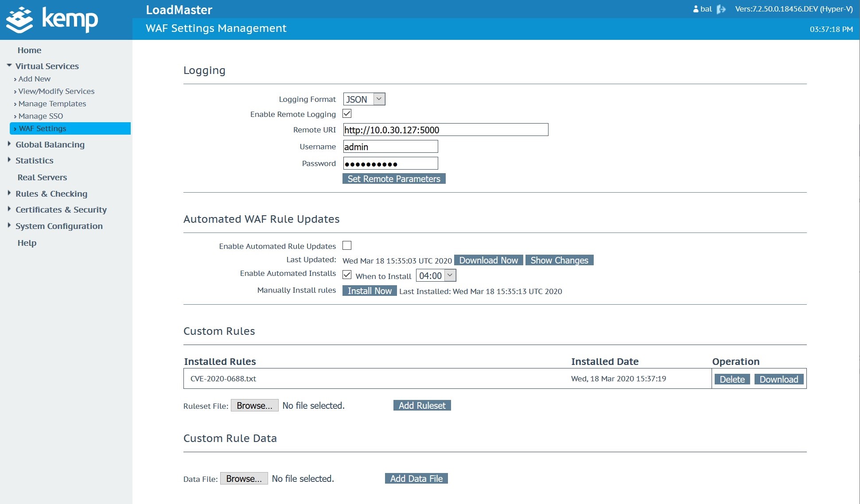Enable the Automated Rule Updates checkbox

click(x=347, y=245)
